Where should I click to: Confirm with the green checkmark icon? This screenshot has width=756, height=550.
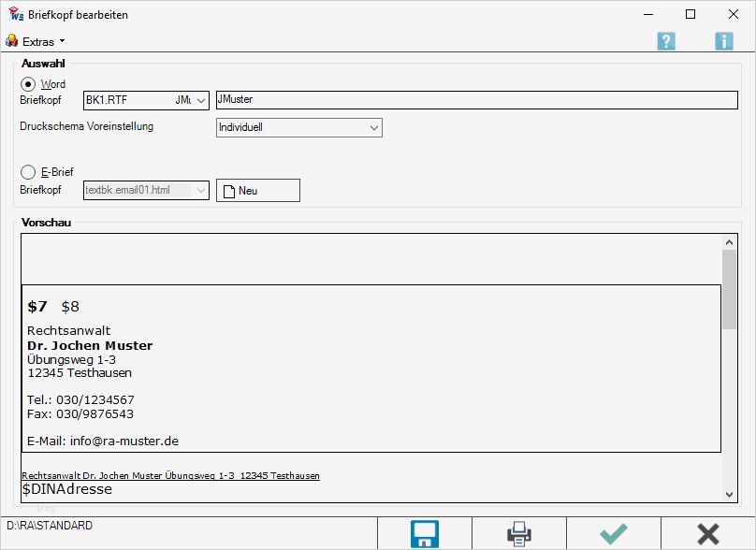614,534
